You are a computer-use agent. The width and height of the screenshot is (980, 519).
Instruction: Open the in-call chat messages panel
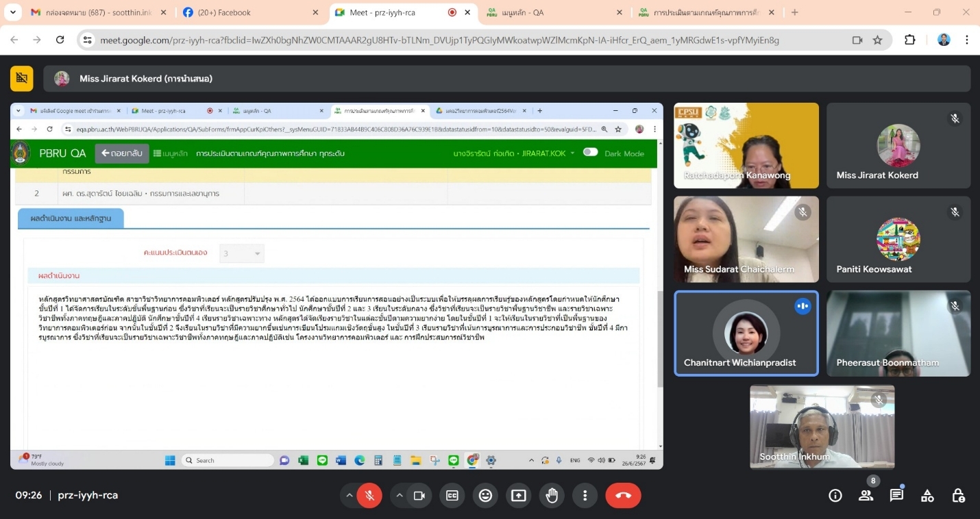pos(896,496)
